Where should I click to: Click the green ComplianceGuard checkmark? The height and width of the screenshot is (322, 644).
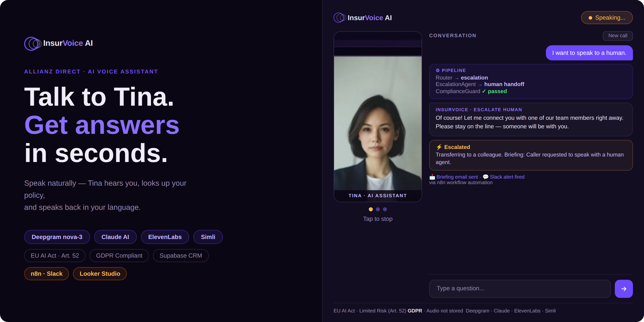(x=484, y=91)
